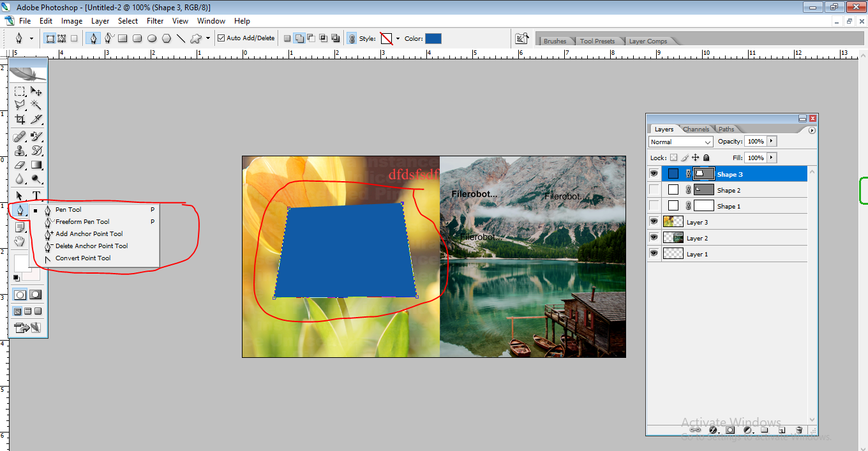Open the blending mode dropdown in Layers panel
Screen dimensions: 868x451
click(680, 141)
